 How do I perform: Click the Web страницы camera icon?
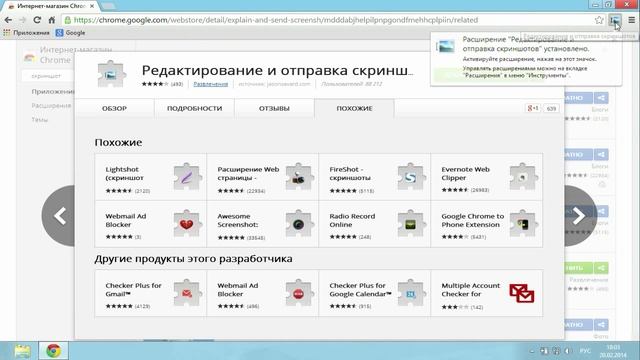click(x=299, y=177)
